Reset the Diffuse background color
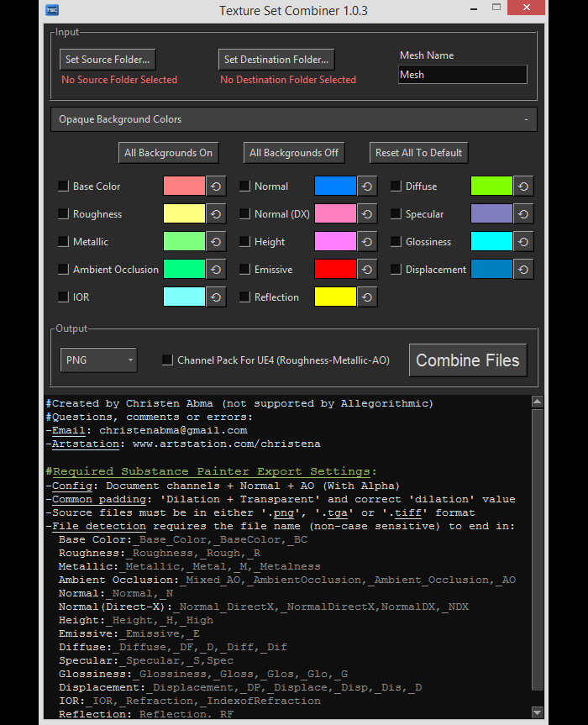 point(523,187)
